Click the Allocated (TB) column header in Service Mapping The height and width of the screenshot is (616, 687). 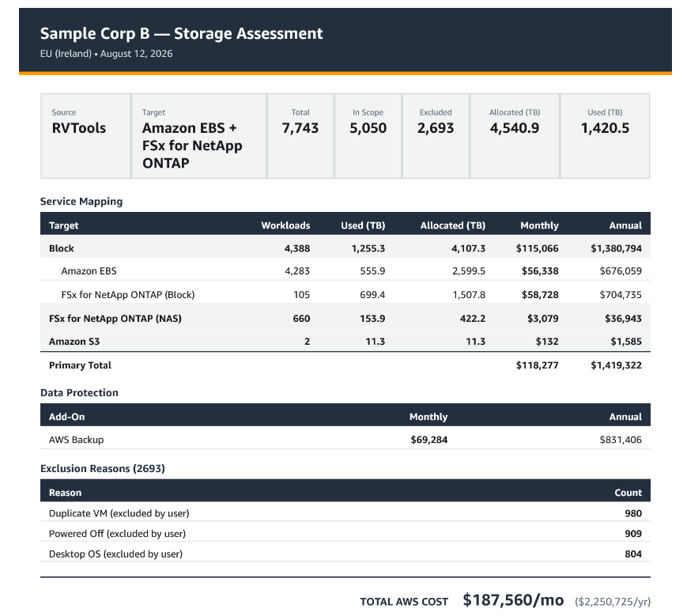click(x=452, y=225)
